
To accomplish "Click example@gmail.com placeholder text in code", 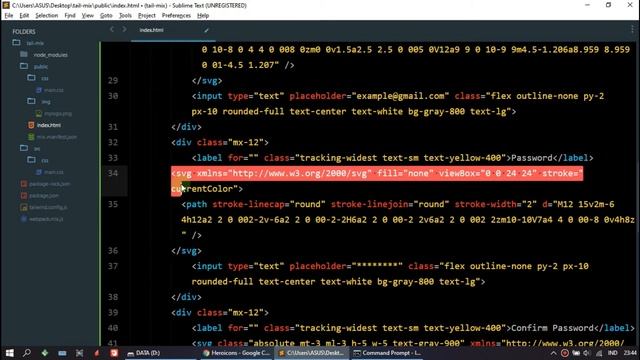I will pos(400,96).
